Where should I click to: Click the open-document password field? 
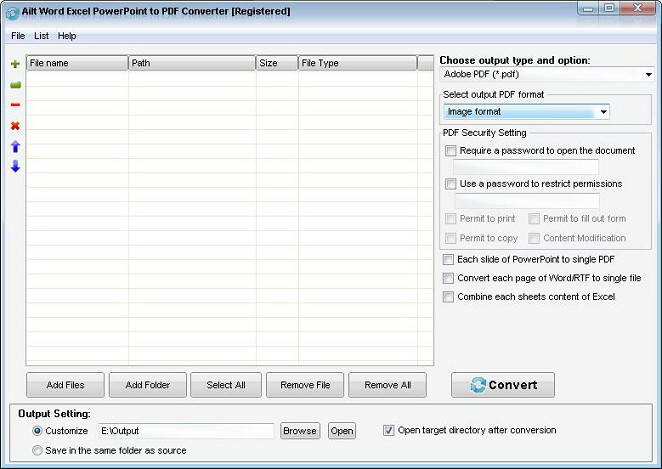click(x=526, y=167)
